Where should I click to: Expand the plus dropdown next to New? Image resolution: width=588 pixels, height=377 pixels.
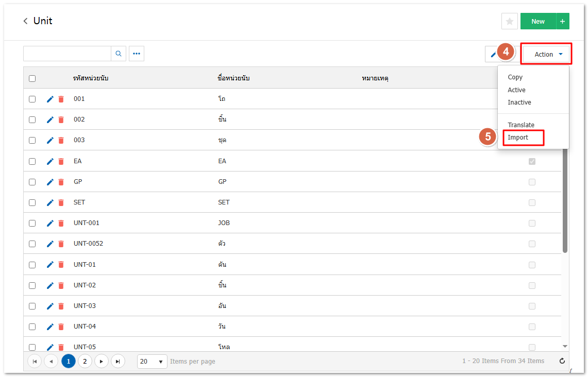coord(562,21)
